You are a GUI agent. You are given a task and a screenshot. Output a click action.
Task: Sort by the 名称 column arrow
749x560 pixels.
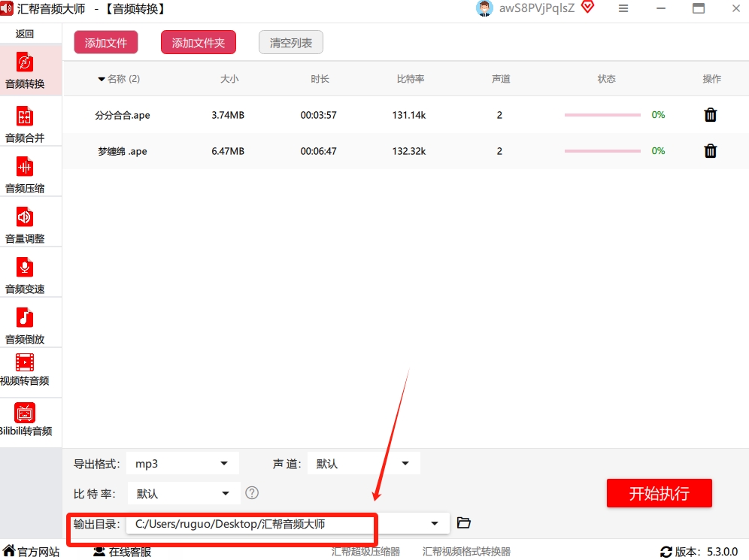[x=102, y=79]
